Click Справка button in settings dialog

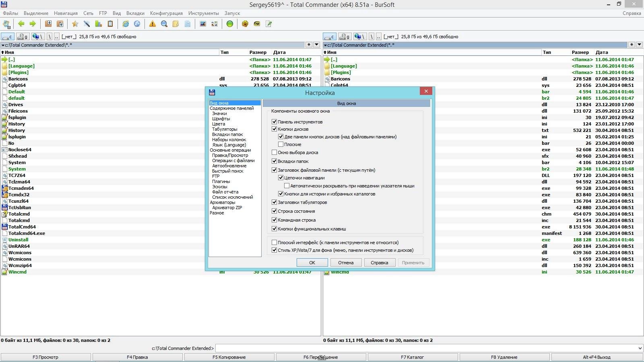(380, 263)
